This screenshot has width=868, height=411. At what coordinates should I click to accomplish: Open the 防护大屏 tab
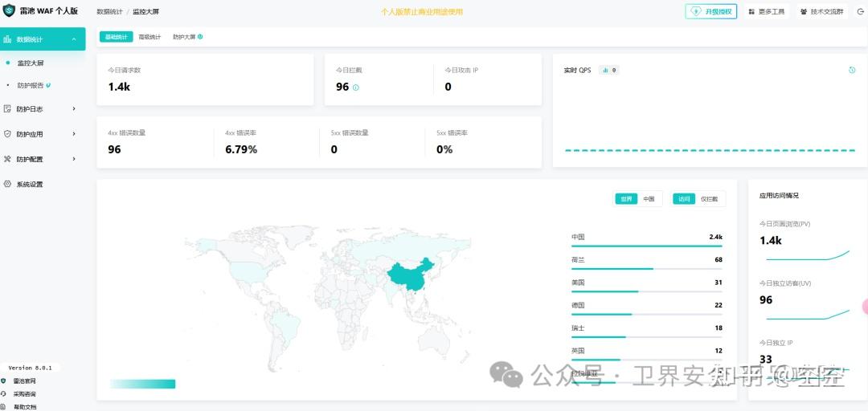(186, 37)
